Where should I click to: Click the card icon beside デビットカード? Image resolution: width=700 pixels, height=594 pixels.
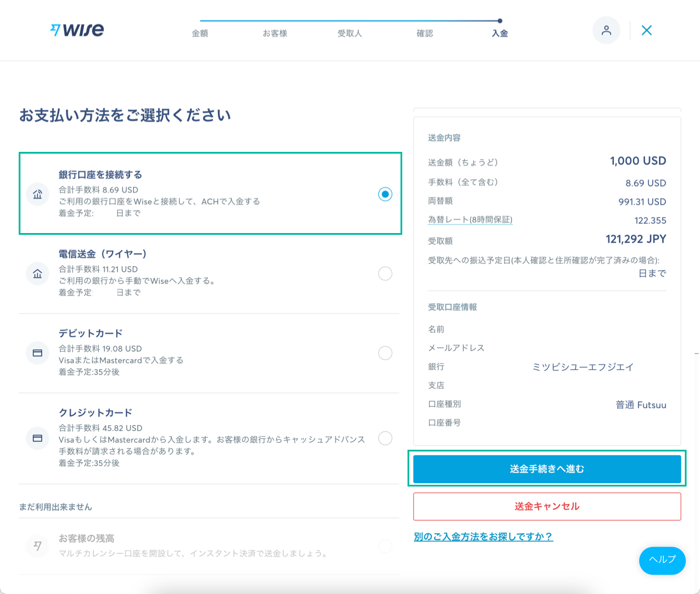37,353
